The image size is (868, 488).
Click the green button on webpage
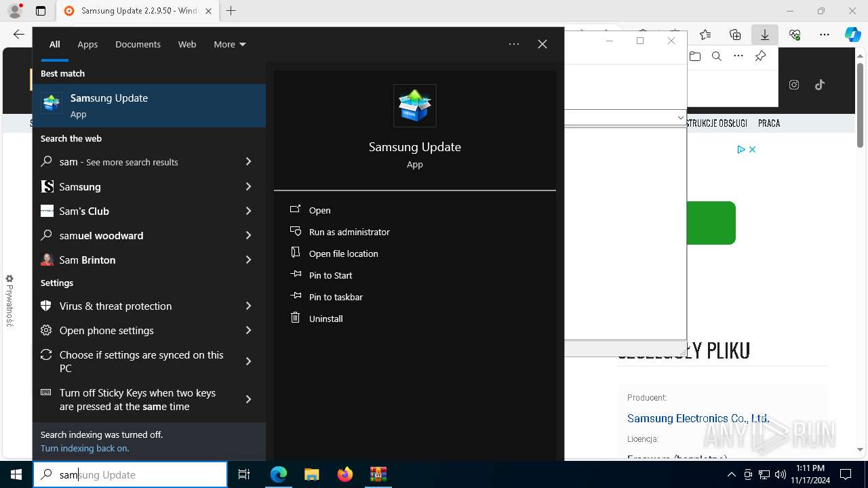click(x=711, y=223)
